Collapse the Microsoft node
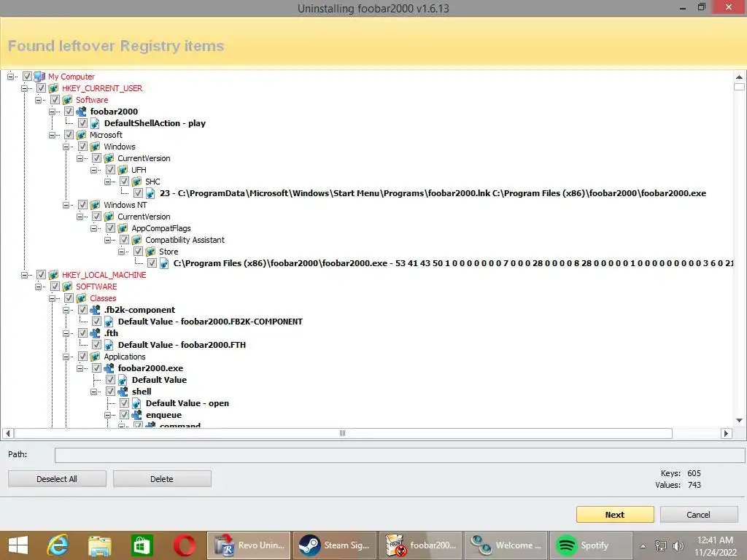 coord(52,135)
